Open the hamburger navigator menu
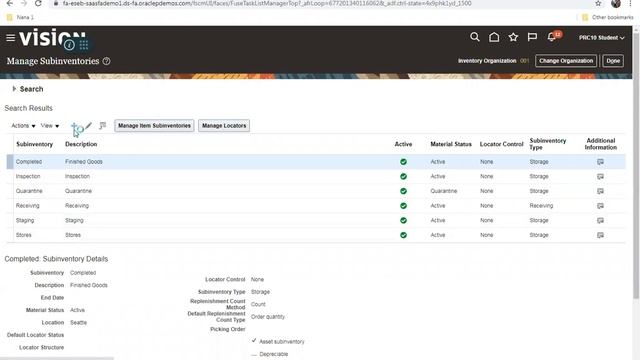The width and height of the screenshot is (640, 360). tap(11, 38)
